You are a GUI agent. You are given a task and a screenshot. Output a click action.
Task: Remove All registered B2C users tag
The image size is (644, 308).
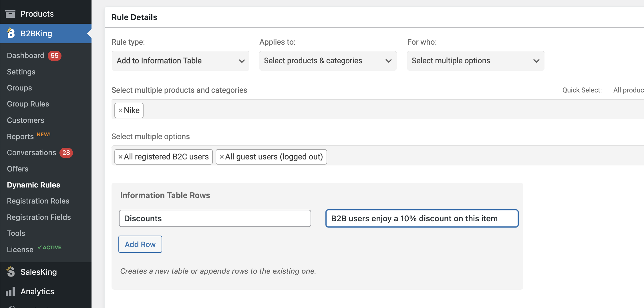coord(120,157)
